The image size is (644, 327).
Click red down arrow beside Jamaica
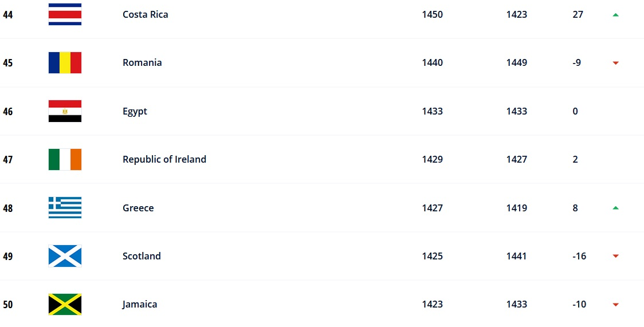[615, 305]
